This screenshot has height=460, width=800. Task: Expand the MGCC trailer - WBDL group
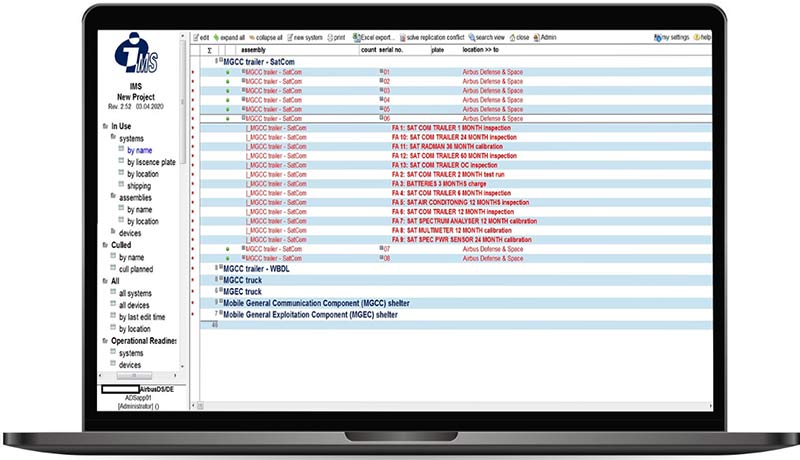point(218,268)
